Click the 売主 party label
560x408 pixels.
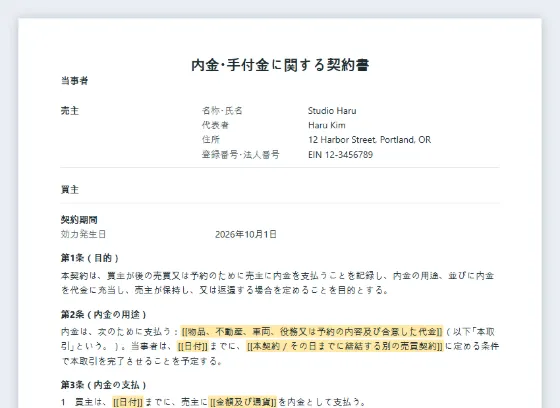click(70, 111)
